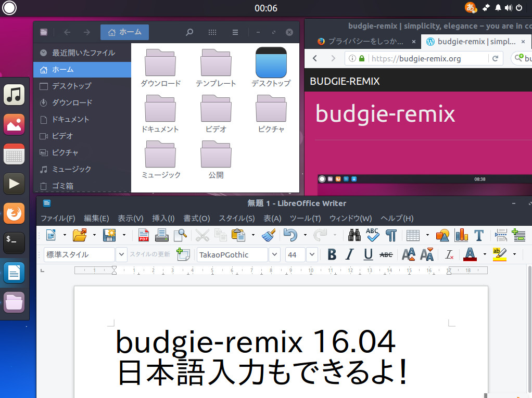Image resolution: width=532 pixels, height=398 pixels.
Task: Click the Print icon in Writer toolbar
Action: [x=161, y=235]
